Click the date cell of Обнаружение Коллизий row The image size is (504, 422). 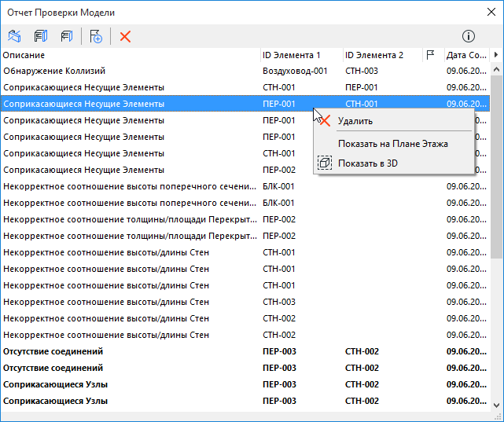click(x=466, y=71)
